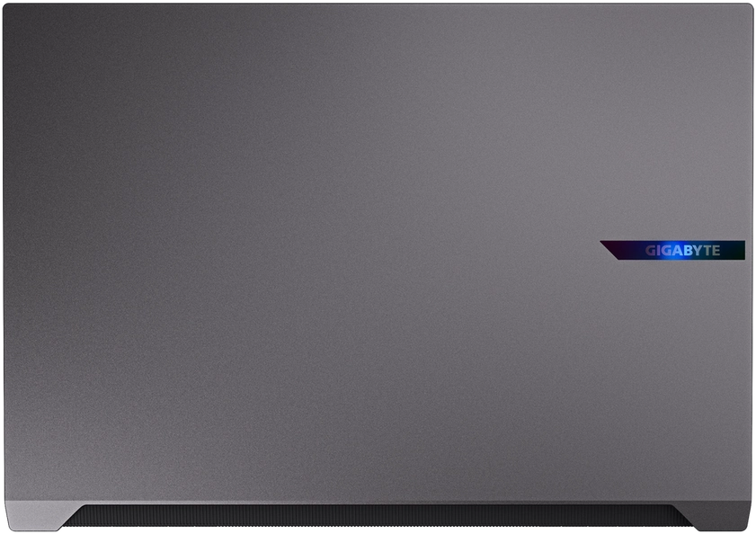Click the black rear exhaust vent grille center
Viewport: 756px width, 534px height.
(378, 519)
